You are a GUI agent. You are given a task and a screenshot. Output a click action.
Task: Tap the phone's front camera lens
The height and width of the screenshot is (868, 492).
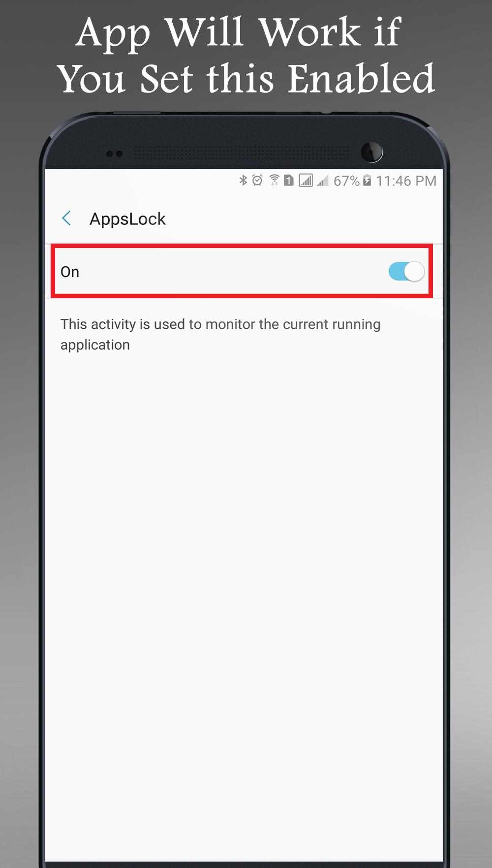click(x=371, y=152)
